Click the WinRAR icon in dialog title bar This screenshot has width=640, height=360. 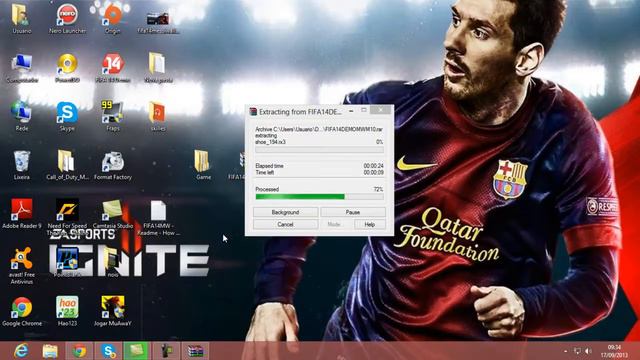coord(253,111)
